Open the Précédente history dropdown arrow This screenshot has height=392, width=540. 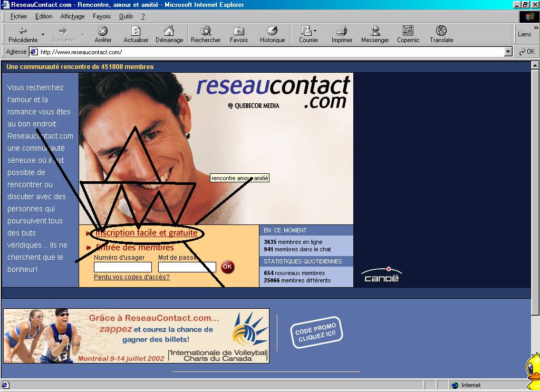pos(43,34)
